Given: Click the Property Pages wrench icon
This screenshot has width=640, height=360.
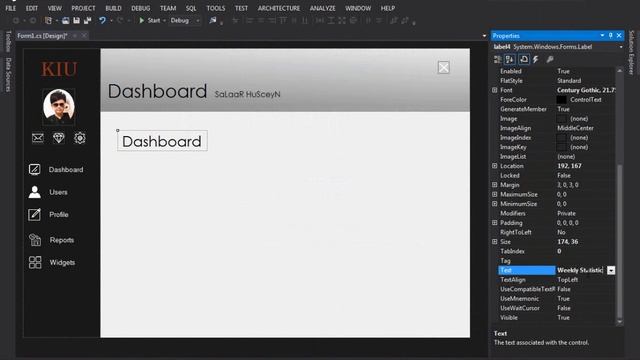Looking at the screenshot, I should pyautogui.click(x=550, y=60).
